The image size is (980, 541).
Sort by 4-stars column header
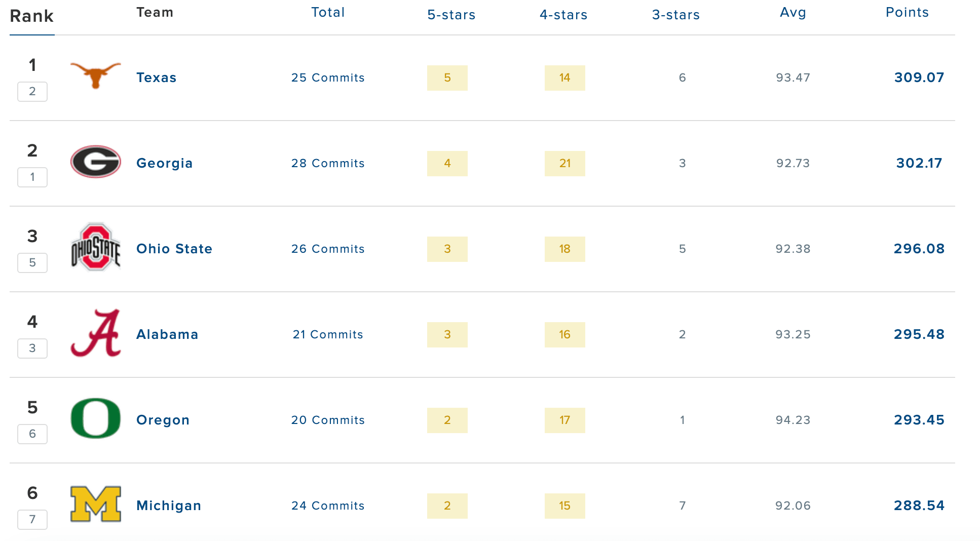tap(563, 15)
